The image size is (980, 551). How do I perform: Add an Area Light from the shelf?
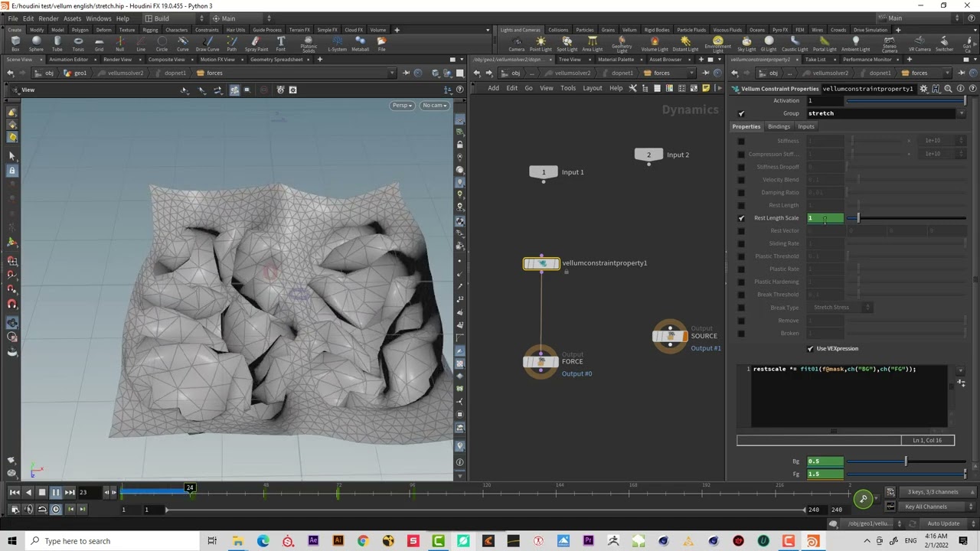click(x=592, y=44)
